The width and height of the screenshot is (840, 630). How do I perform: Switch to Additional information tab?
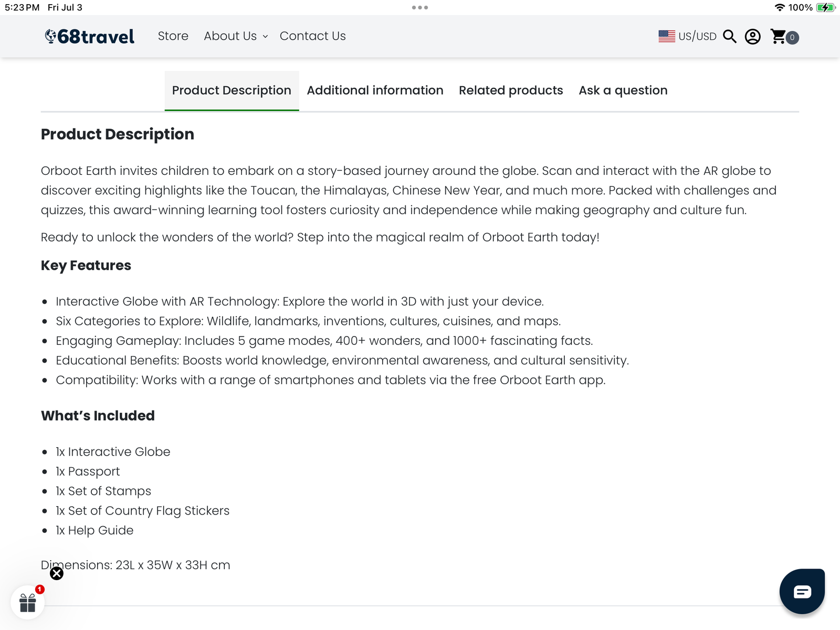[375, 90]
